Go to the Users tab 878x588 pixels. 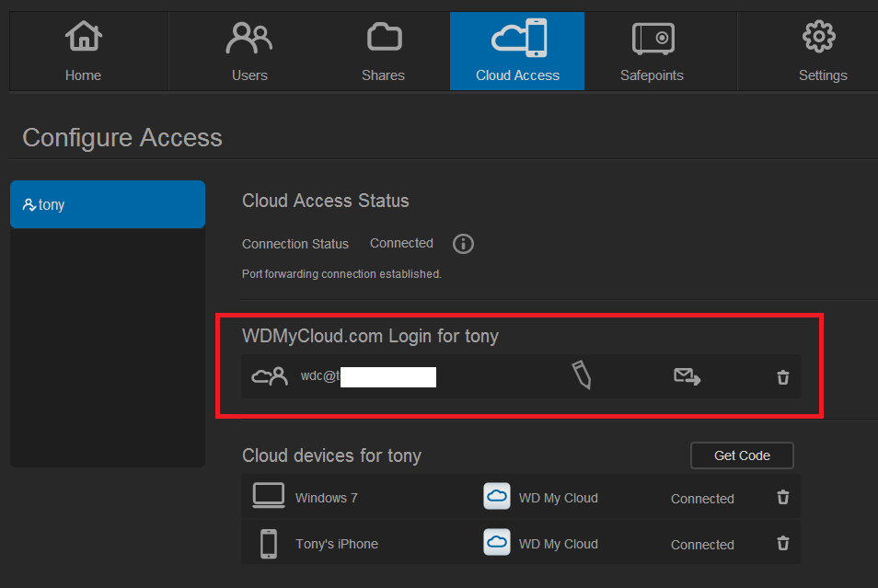pos(249,51)
